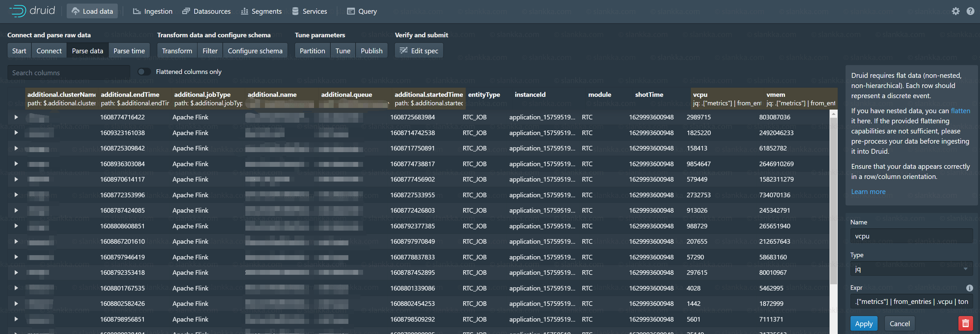Toggle Flattened columns only switch
This screenshot has width=980, height=334.
point(144,72)
